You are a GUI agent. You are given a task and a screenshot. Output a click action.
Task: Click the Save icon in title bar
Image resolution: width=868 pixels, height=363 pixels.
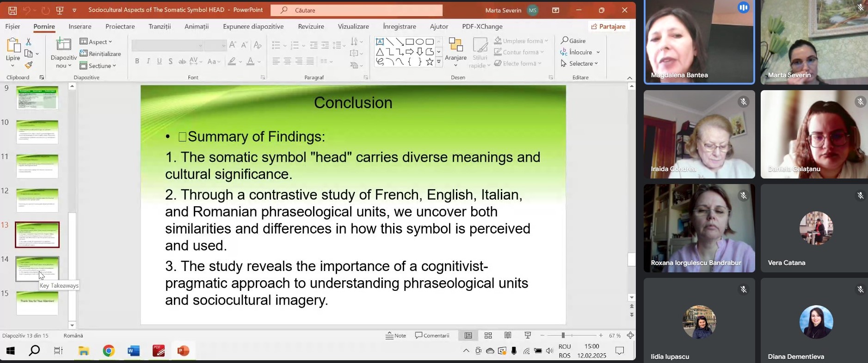point(12,10)
